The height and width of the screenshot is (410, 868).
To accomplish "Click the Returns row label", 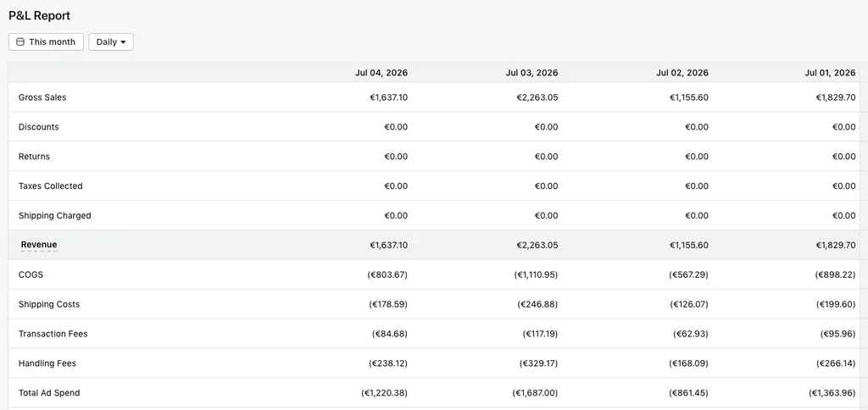I will [x=34, y=157].
